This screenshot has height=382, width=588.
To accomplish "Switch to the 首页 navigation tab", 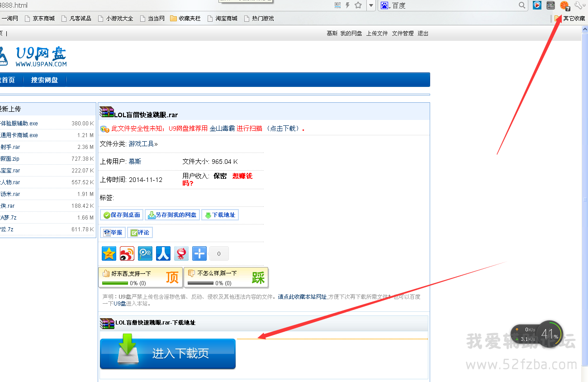I will point(8,80).
